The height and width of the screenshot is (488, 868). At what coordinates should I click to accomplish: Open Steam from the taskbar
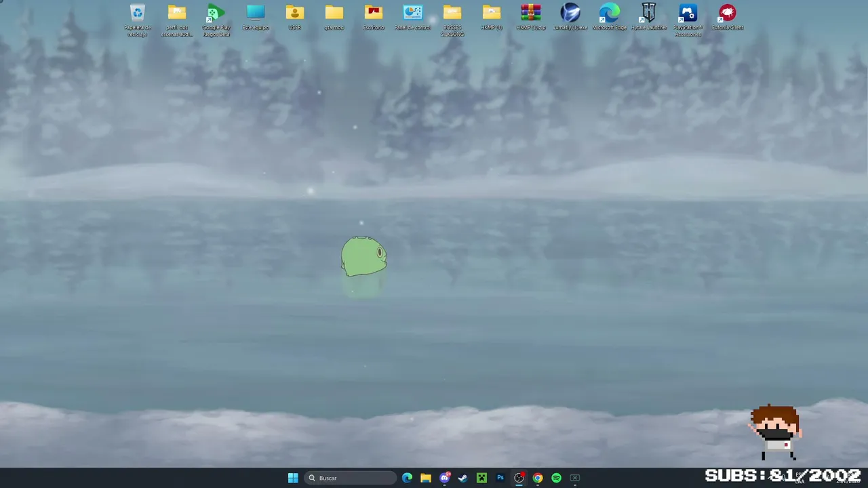point(463,478)
